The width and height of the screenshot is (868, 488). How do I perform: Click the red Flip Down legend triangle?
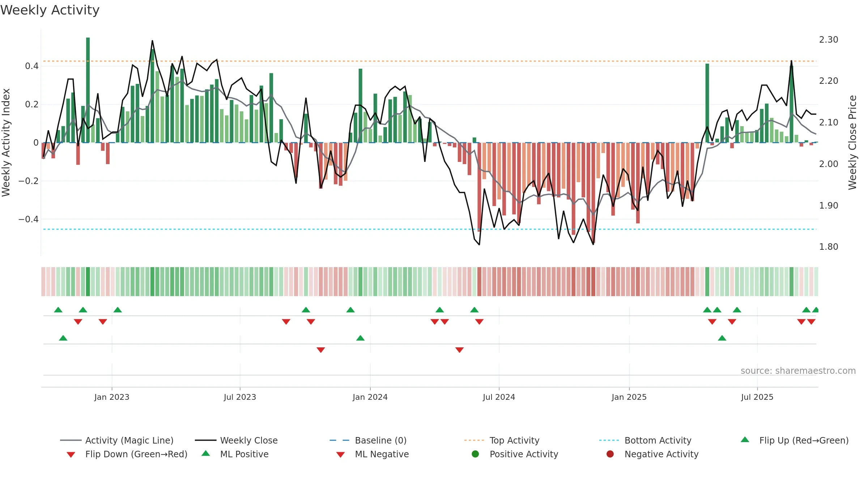pos(71,455)
